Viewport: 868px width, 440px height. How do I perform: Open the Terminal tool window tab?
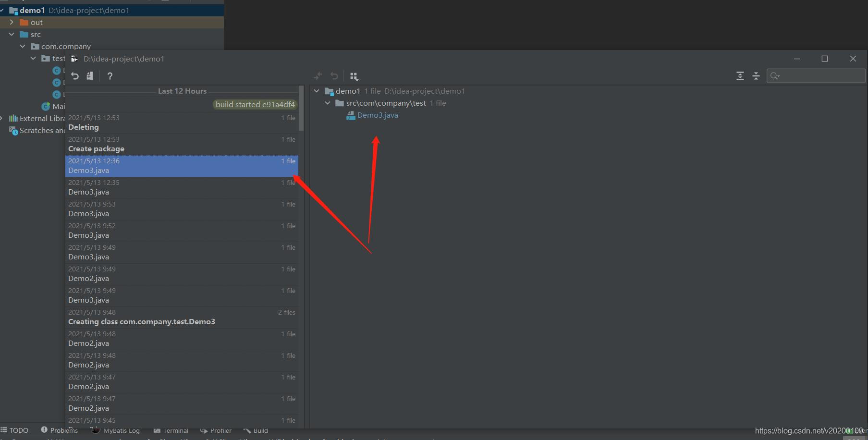pyautogui.click(x=171, y=430)
